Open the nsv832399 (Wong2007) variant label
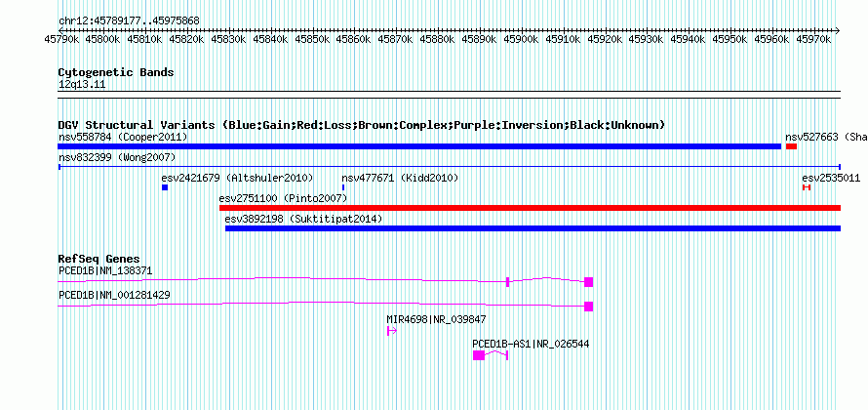 tap(117, 157)
